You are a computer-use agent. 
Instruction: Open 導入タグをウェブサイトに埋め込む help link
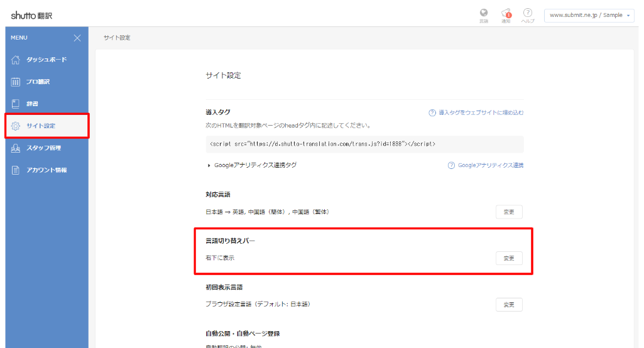(x=481, y=112)
